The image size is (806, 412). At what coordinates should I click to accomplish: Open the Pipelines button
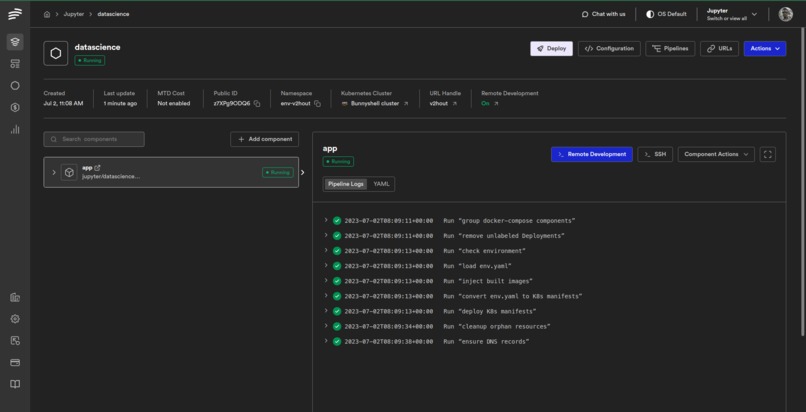(x=670, y=49)
